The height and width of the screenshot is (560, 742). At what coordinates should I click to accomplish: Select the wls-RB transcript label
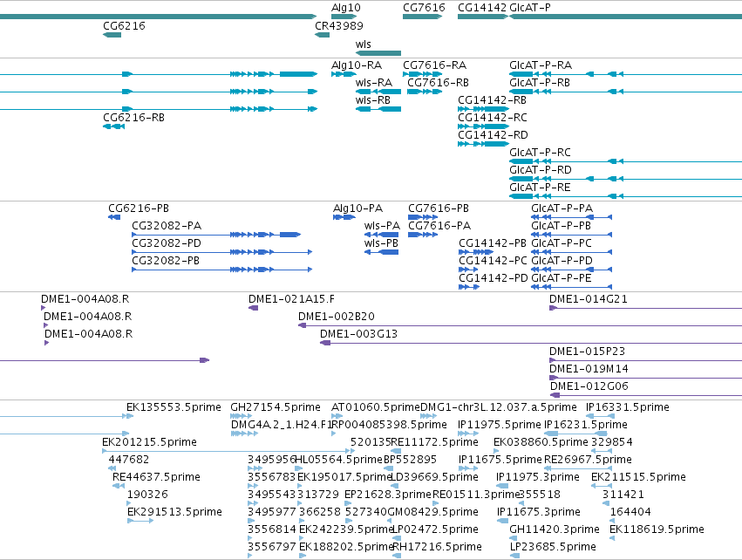[373, 100]
